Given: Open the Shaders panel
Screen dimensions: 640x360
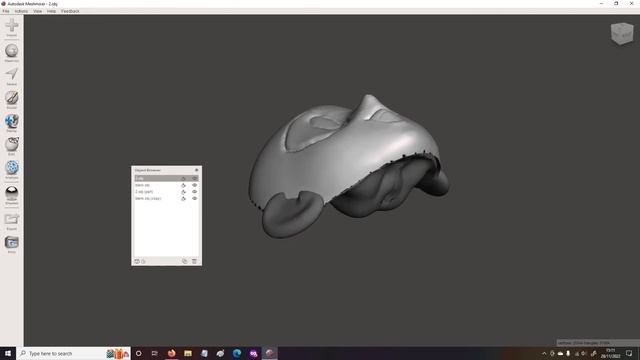Looking at the screenshot, I should (x=11, y=195).
